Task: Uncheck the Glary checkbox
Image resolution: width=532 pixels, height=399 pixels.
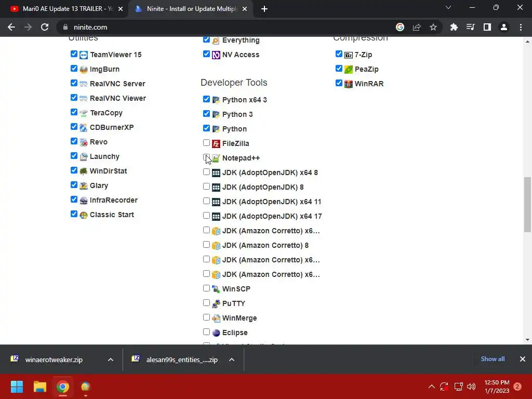Action: 74,185
